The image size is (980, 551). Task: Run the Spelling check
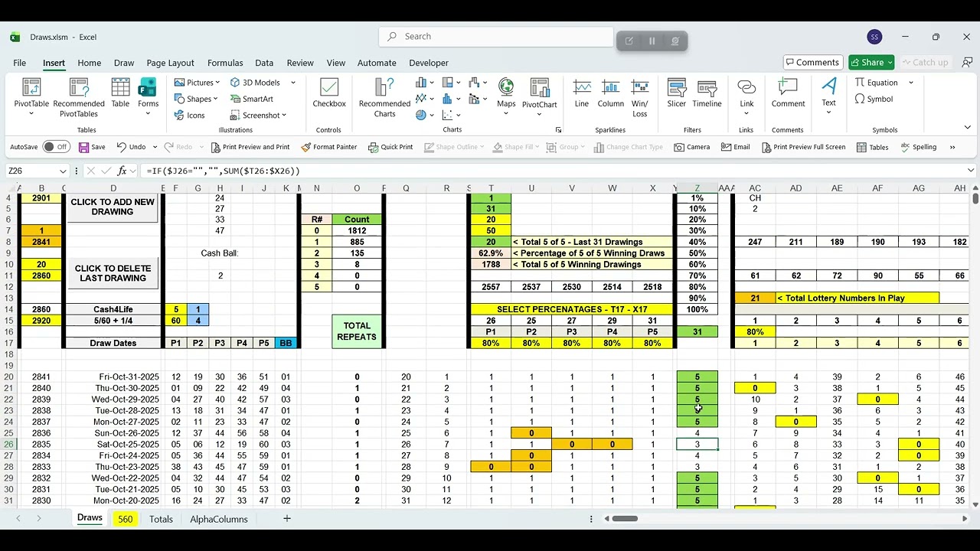[x=919, y=147]
